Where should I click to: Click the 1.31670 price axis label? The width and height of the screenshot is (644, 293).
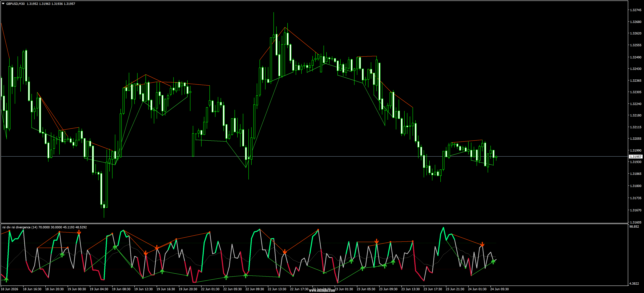[635, 210]
